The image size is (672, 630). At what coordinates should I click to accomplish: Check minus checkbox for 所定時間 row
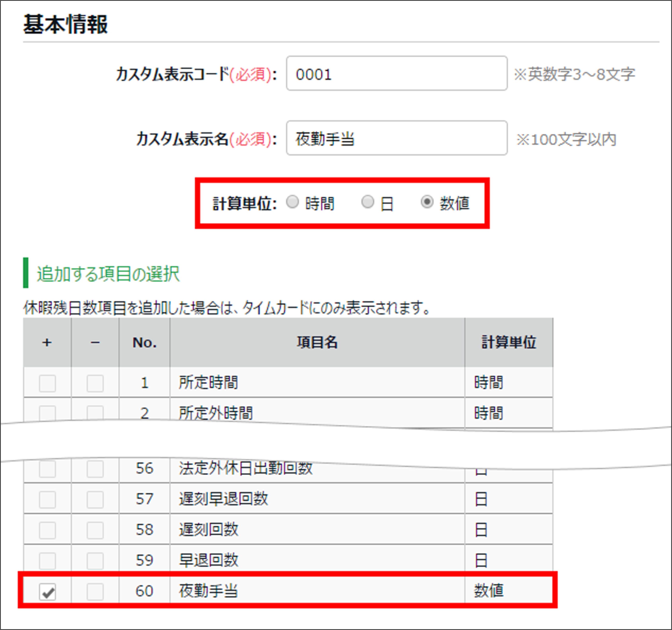click(95, 383)
